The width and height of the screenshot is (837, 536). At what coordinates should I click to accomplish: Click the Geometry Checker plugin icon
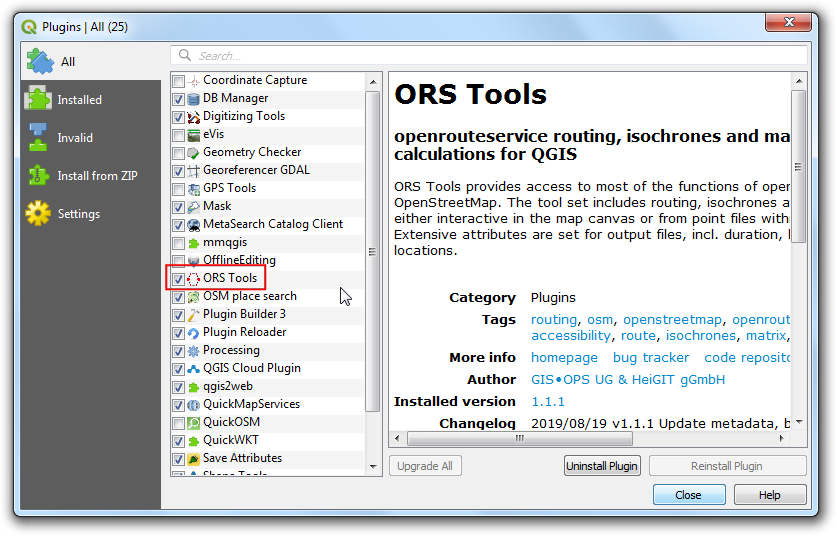[193, 152]
